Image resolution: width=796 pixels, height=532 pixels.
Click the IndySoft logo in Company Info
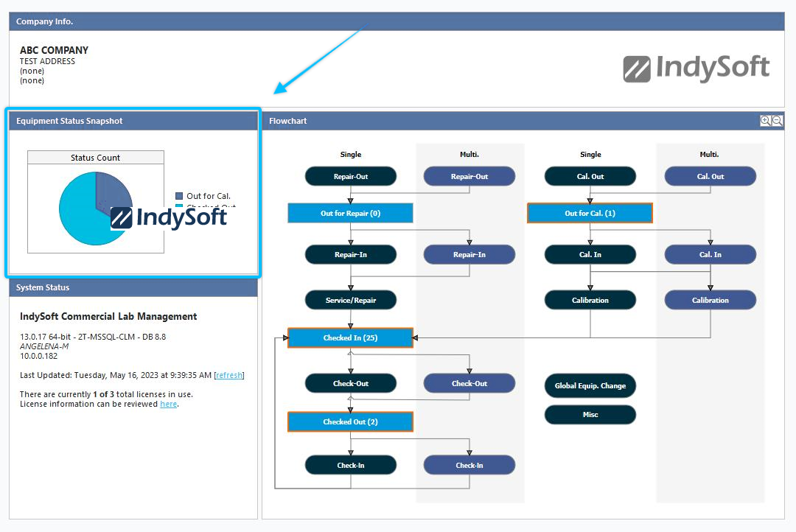coord(696,69)
